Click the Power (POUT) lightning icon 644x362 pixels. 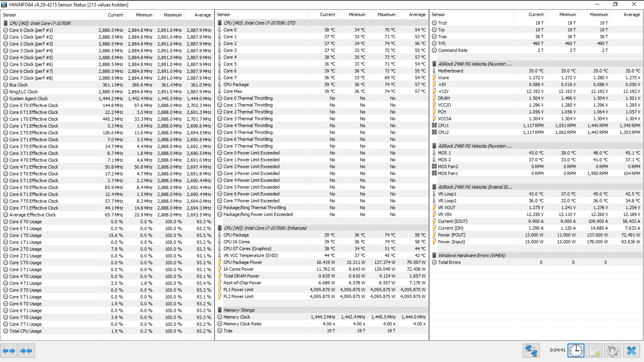[x=434, y=235]
